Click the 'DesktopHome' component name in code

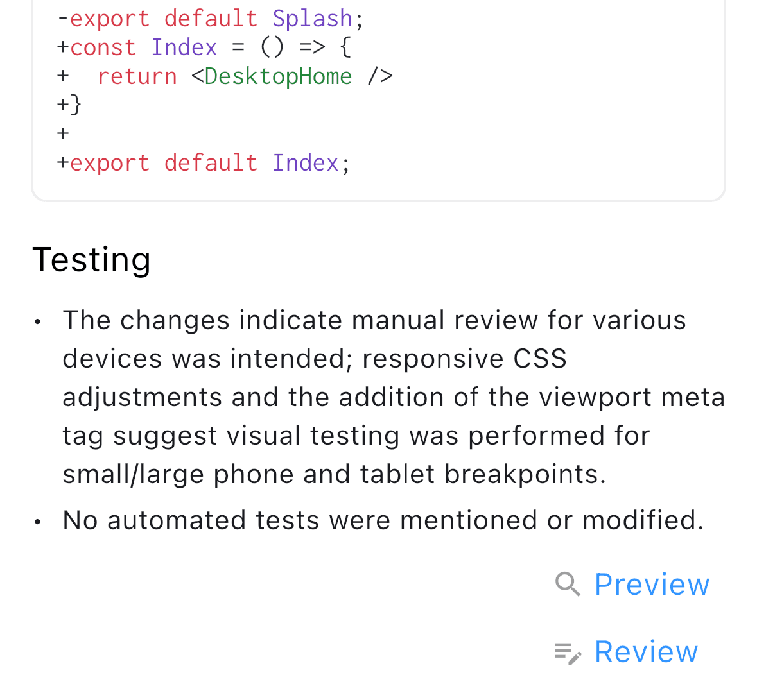(x=278, y=76)
